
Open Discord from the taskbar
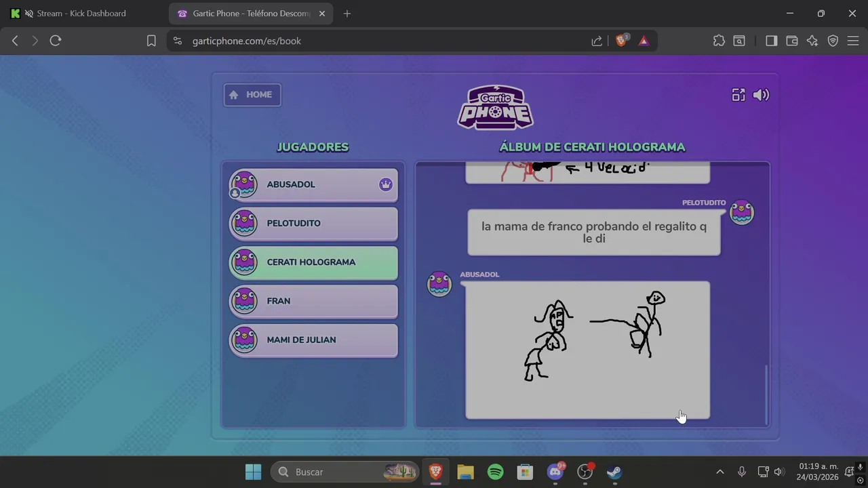555,472
